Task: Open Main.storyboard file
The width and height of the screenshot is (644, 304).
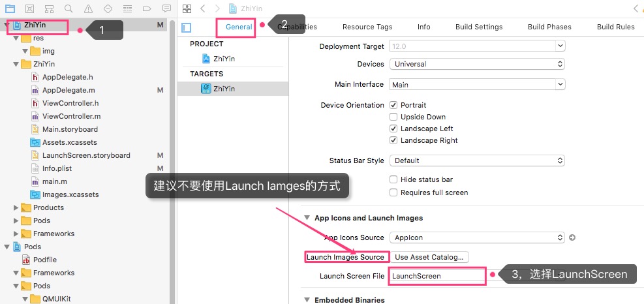Action: 70,129
